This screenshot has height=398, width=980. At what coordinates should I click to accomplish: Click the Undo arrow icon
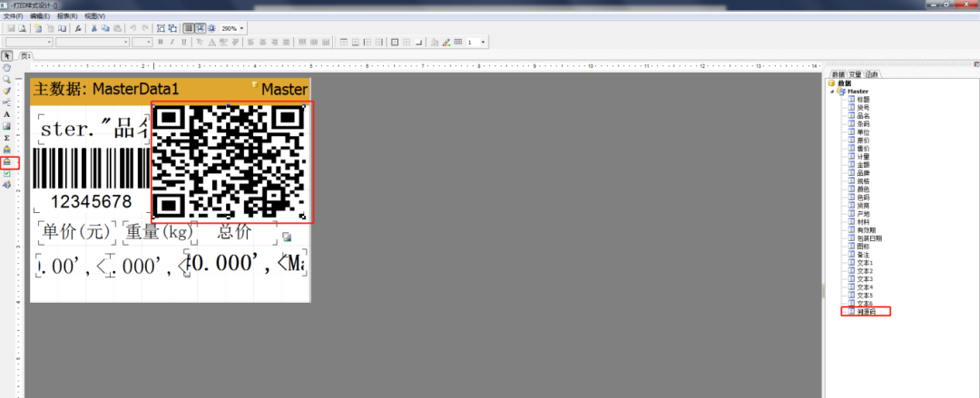(x=132, y=29)
